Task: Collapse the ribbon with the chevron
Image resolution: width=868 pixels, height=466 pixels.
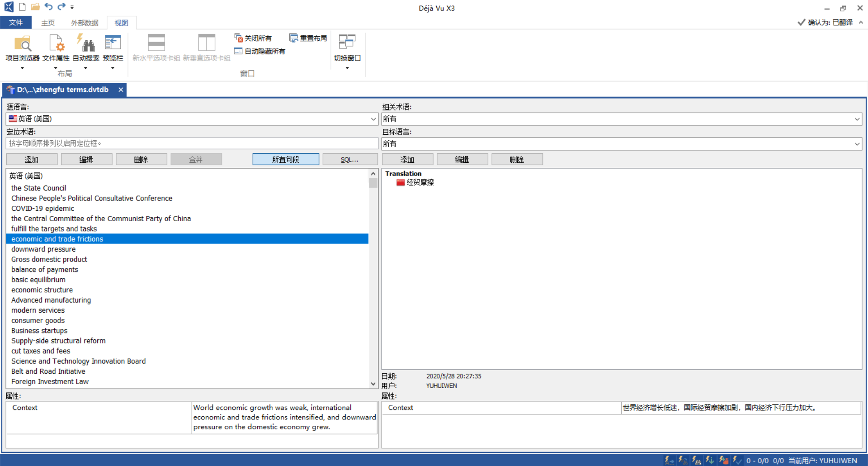Action: (x=861, y=22)
